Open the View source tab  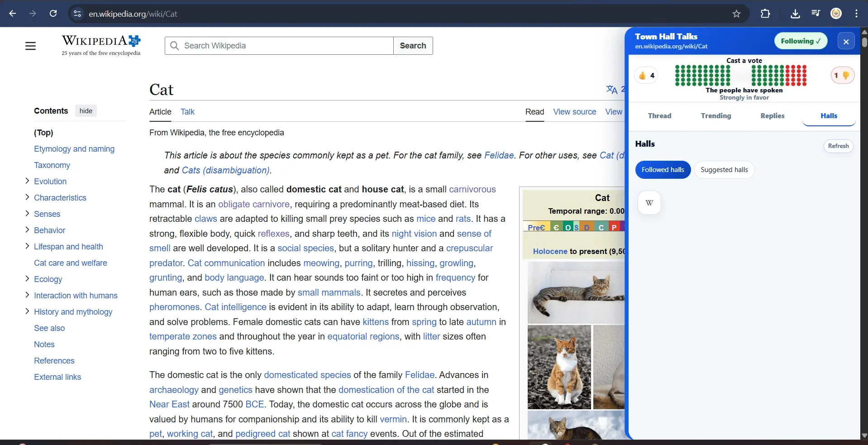pos(575,112)
